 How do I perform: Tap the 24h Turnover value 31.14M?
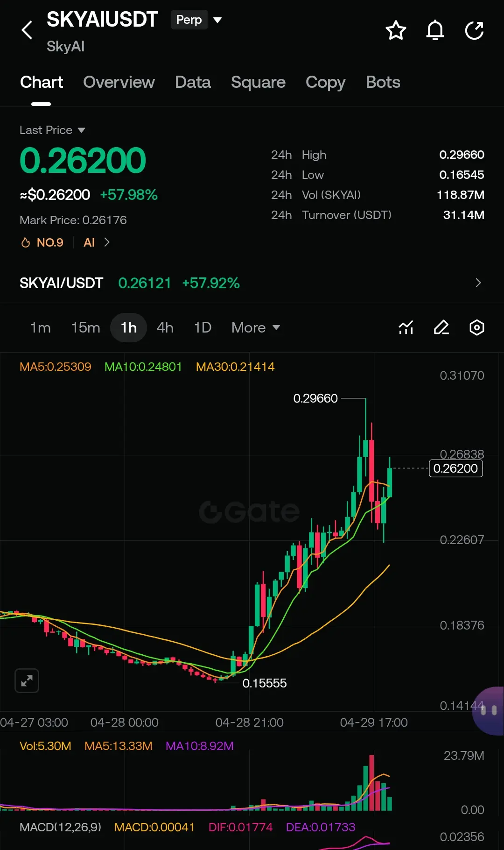[463, 215]
